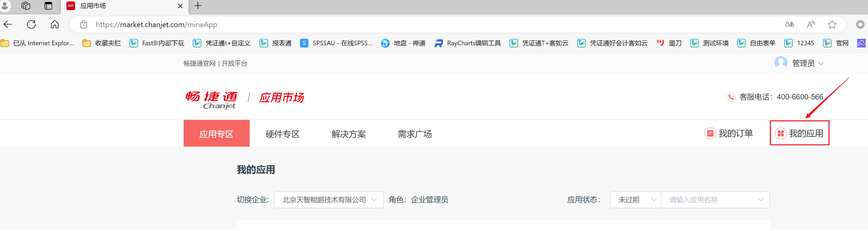Image resolution: width=868 pixels, height=231 pixels.
Task: Click the address bar URL
Action: tap(156, 24)
